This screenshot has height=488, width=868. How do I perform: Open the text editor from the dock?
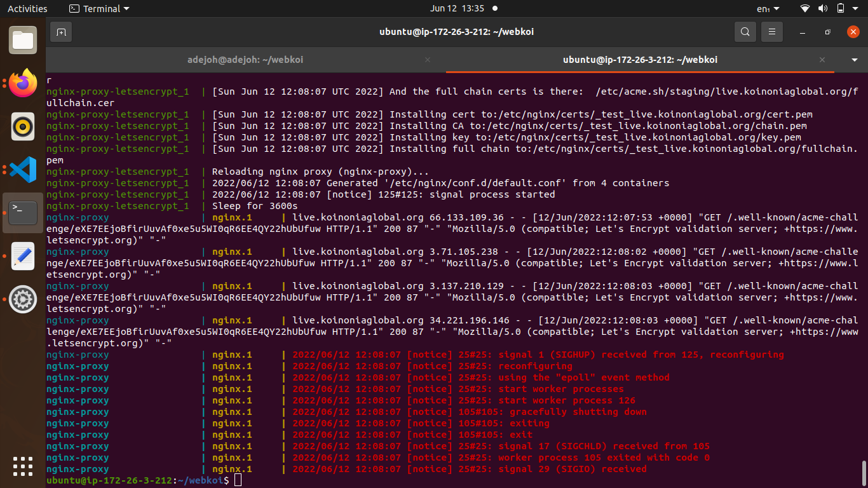(23, 257)
